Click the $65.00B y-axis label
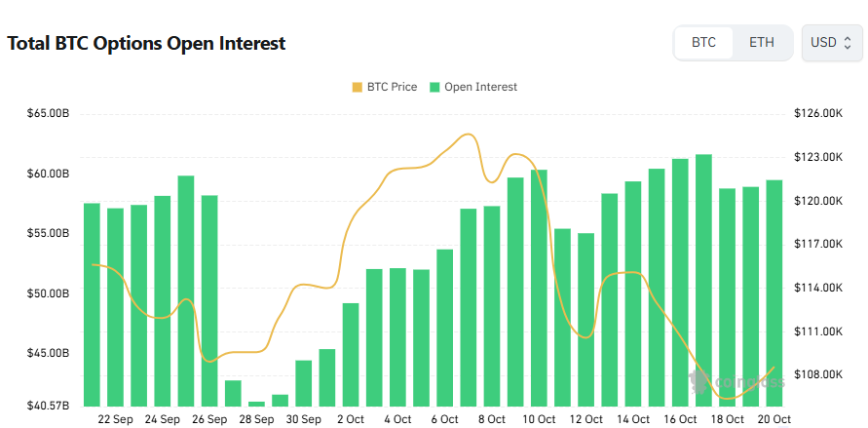The height and width of the screenshot is (428, 868). [x=49, y=114]
